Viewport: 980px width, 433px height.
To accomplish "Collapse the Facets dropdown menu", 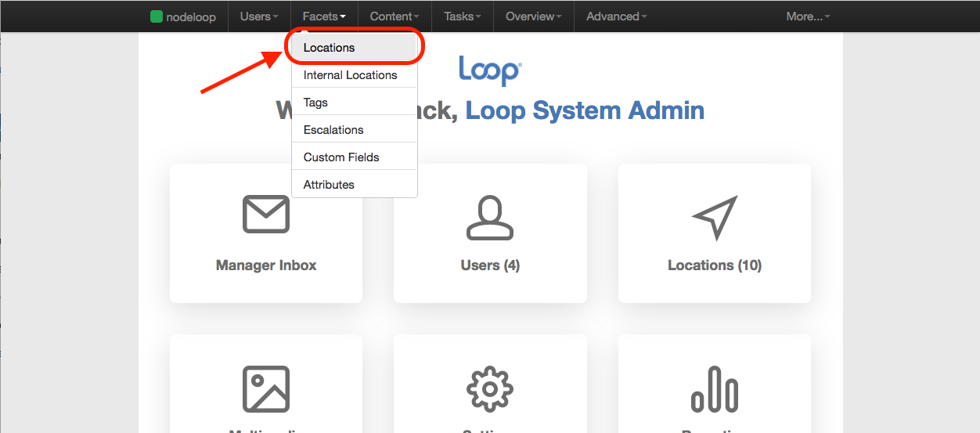I will tap(324, 16).
